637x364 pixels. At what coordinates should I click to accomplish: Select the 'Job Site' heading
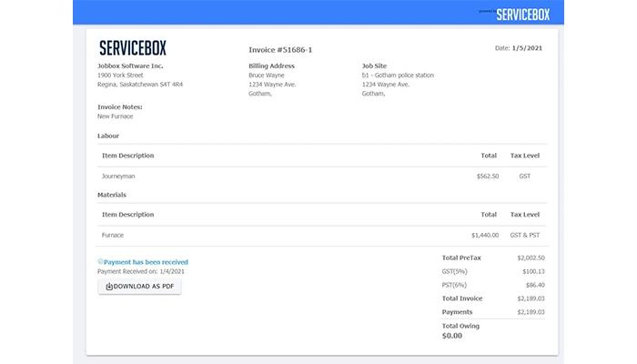click(x=374, y=66)
